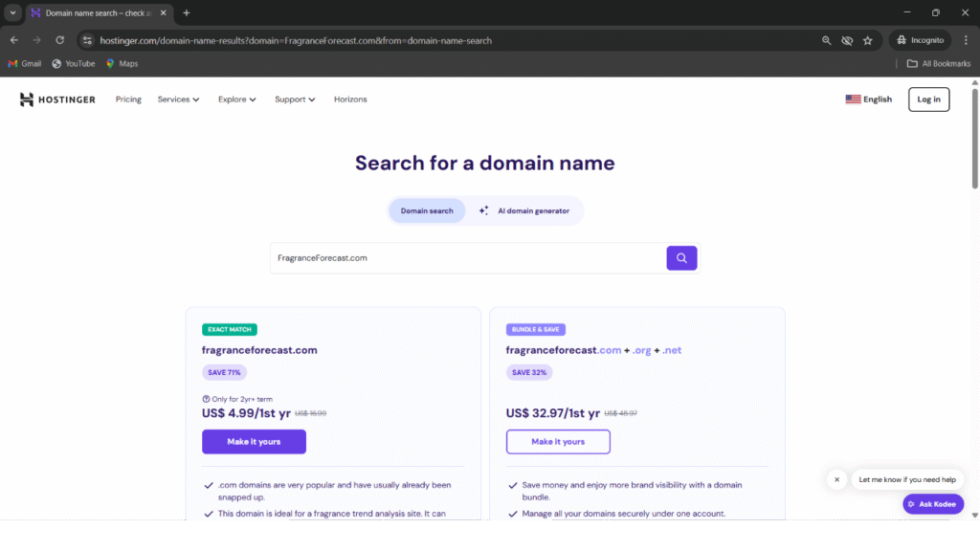Open All Bookmarks folder

point(939,64)
